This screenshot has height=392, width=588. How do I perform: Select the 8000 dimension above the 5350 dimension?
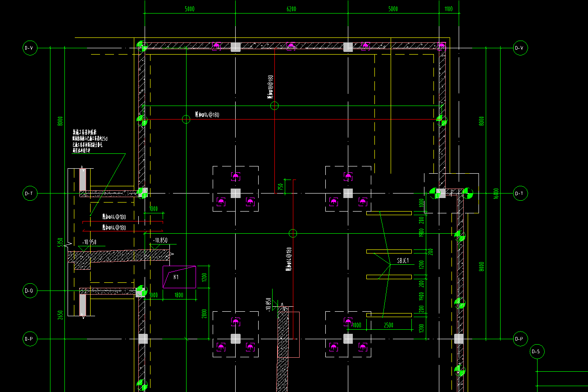[x=60, y=121]
